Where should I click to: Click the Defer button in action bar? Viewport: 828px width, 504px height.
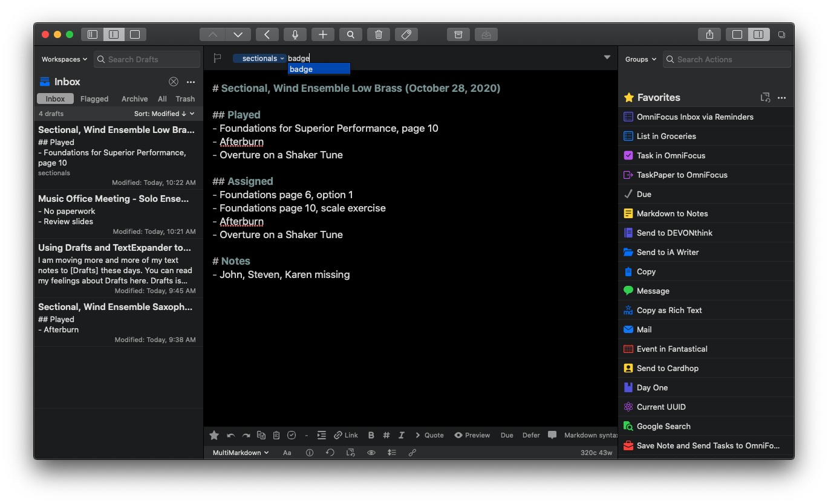click(x=531, y=435)
